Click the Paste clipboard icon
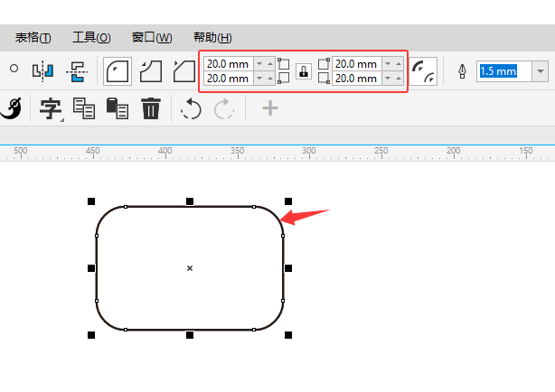Image resolution: width=555 pixels, height=392 pixels. (118, 107)
